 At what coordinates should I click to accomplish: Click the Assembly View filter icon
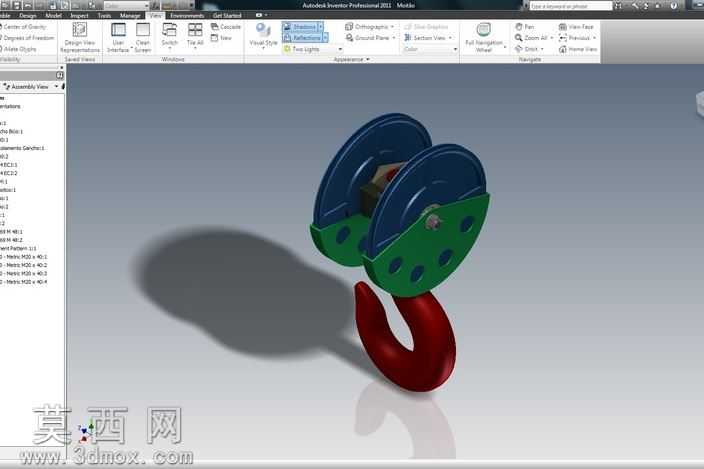coord(7,86)
